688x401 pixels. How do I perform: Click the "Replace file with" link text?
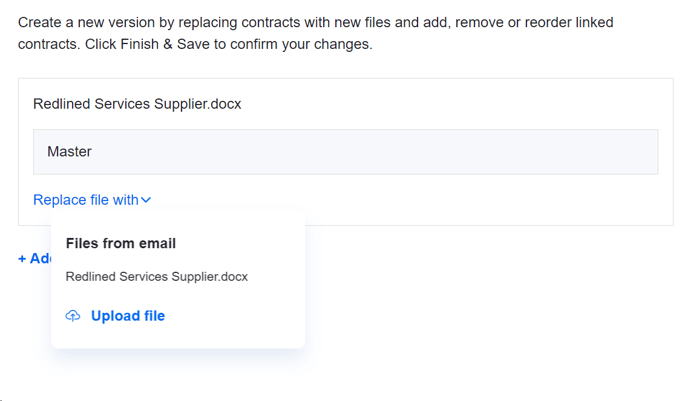[x=85, y=200]
